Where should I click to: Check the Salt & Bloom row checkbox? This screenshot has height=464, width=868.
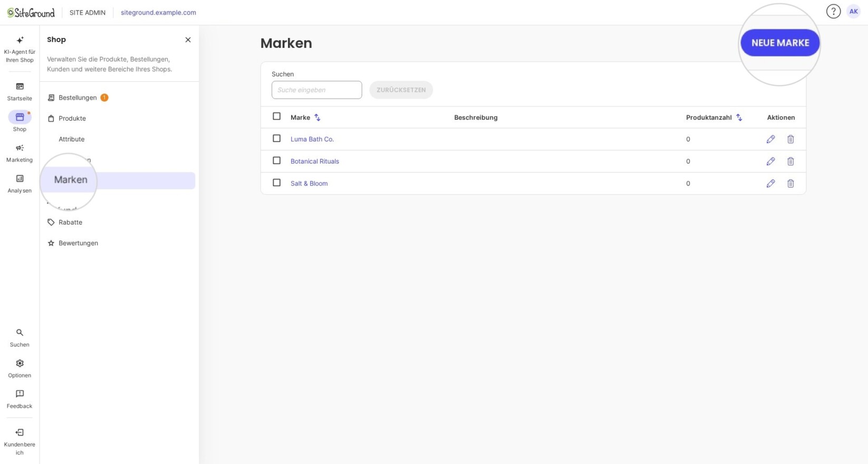click(x=276, y=183)
